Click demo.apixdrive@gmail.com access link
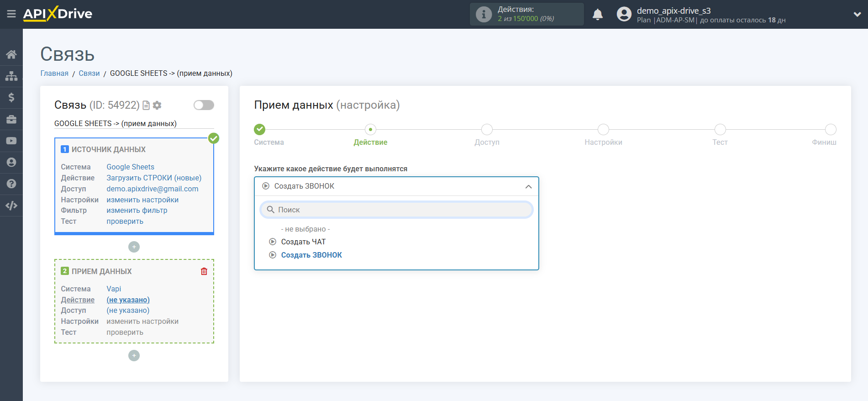The height and width of the screenshot is (401, 868). click(x=153, y=189)
